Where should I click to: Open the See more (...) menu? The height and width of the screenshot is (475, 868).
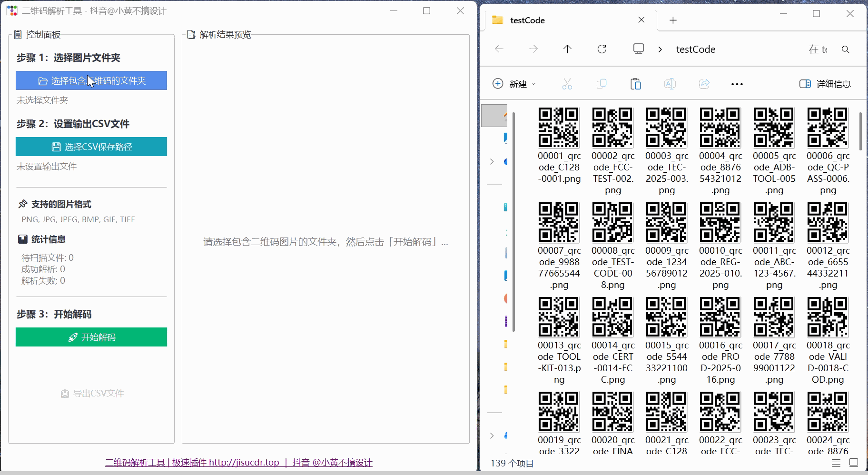point(737,84)
